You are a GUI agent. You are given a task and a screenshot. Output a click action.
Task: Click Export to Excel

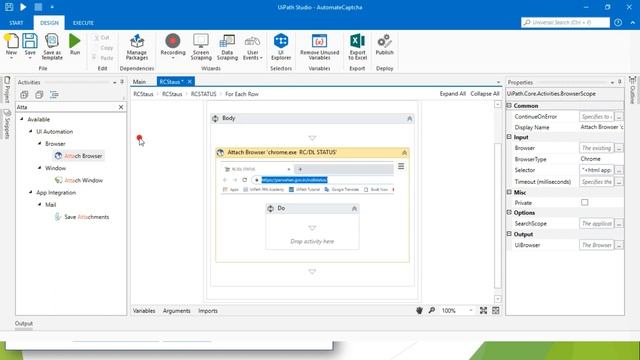358,47
